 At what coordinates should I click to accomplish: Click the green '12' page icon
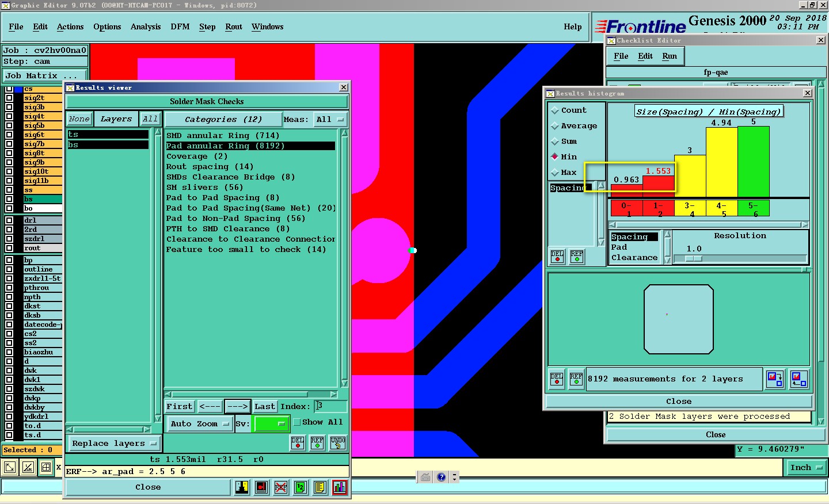tap(301, 487)
